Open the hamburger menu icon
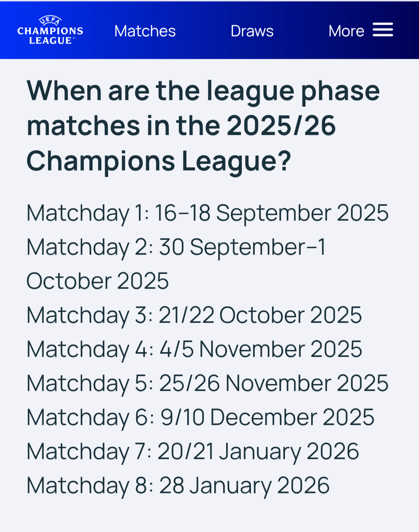 click(383, 30)
